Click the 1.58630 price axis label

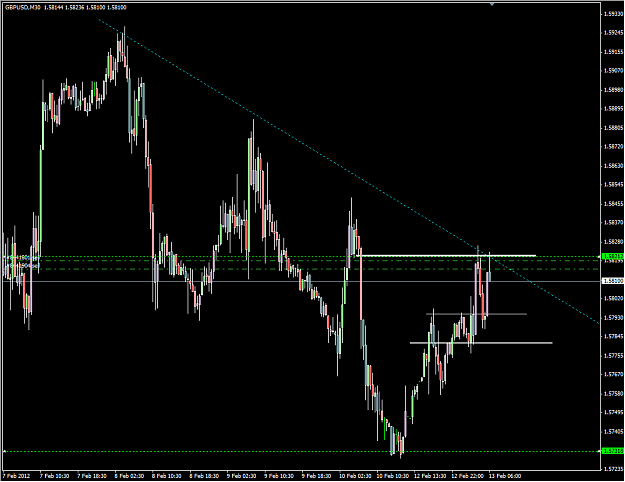click(x=613, y=166)
